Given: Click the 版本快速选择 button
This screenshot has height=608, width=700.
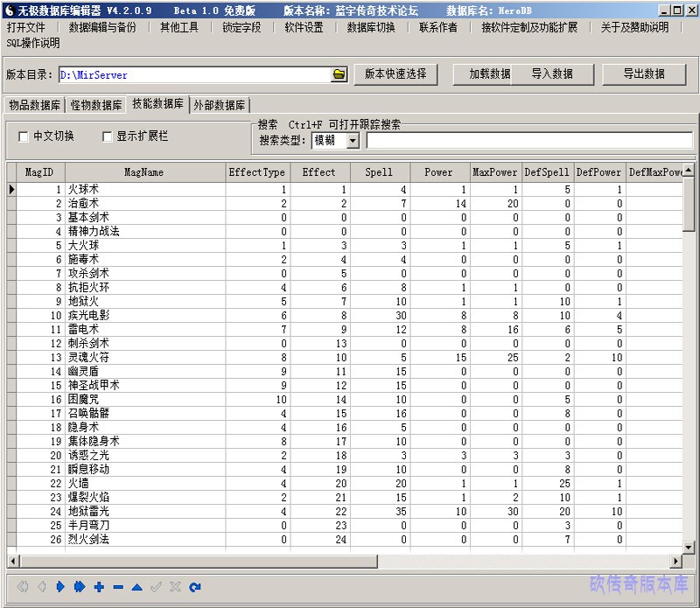Looking at the screenshot, I should [395, 74].
